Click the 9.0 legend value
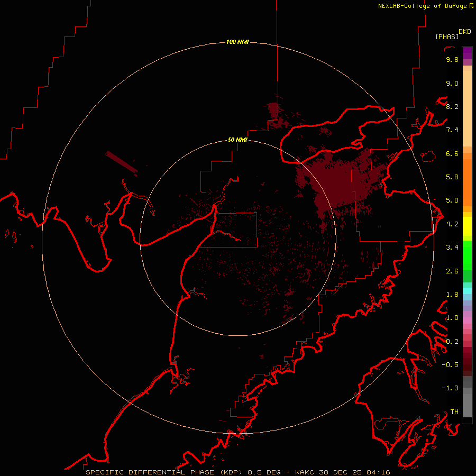 [x=452, y=83]
